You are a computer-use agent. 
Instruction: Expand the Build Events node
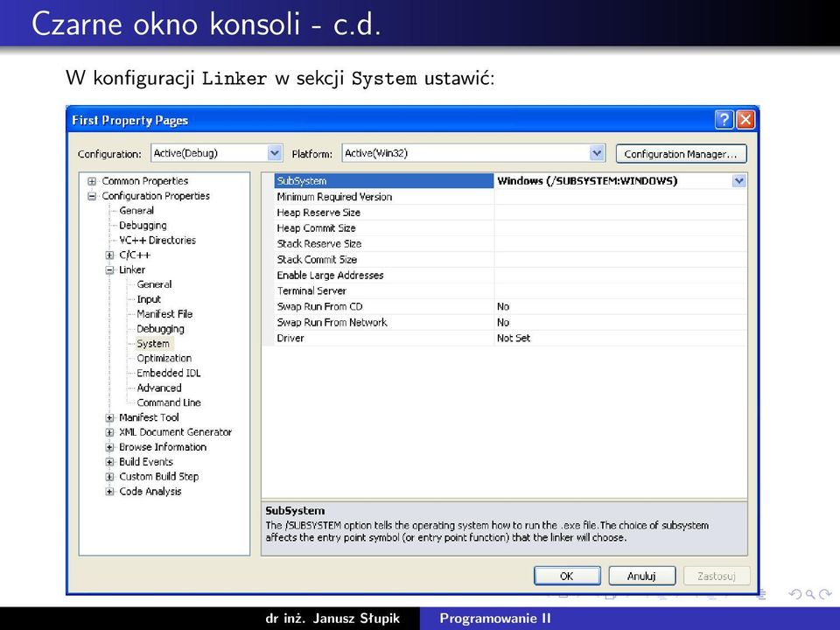coord(109,462)
